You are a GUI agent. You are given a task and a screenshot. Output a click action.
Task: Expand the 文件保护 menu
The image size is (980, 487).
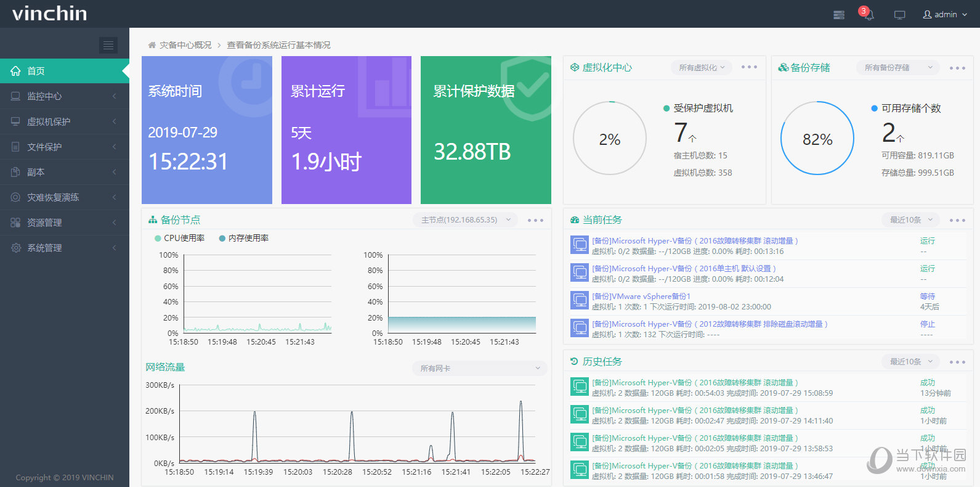[65, 147]
